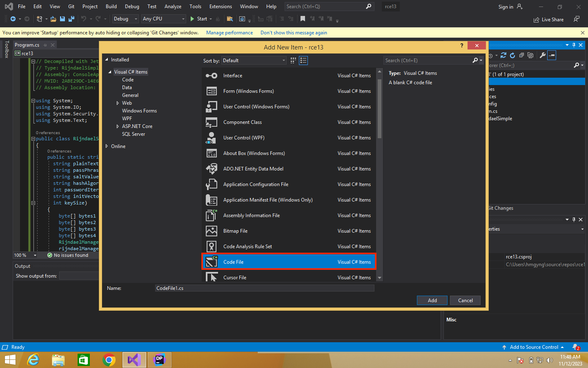
Task: Click Save All in the toolbar
Action: point(71,19)
